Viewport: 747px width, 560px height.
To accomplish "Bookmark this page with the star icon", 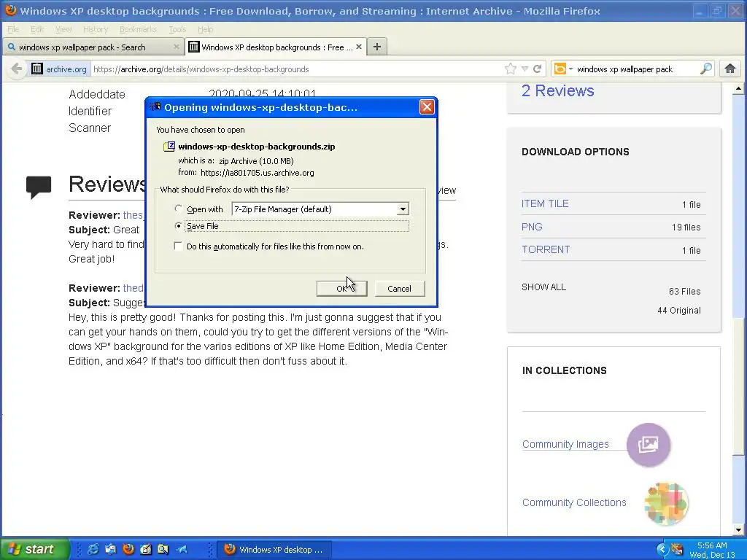I will pos(510,69).
